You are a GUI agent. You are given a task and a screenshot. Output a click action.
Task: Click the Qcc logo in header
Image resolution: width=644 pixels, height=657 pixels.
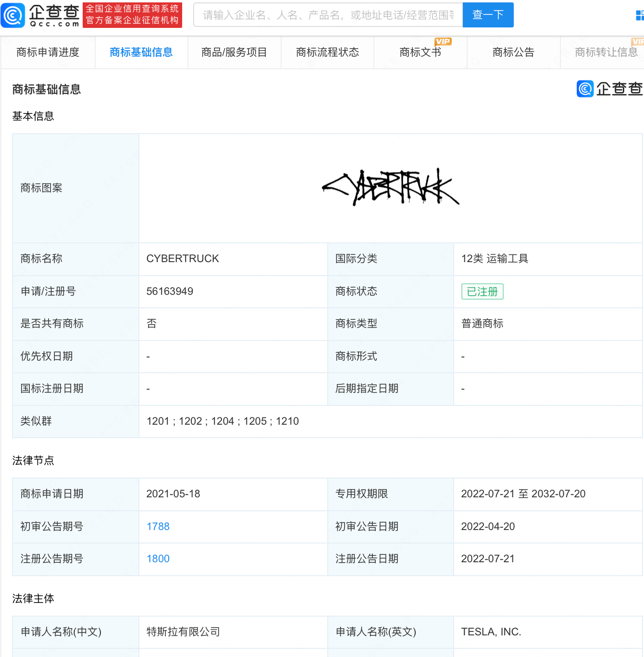(x=40, y=15)
